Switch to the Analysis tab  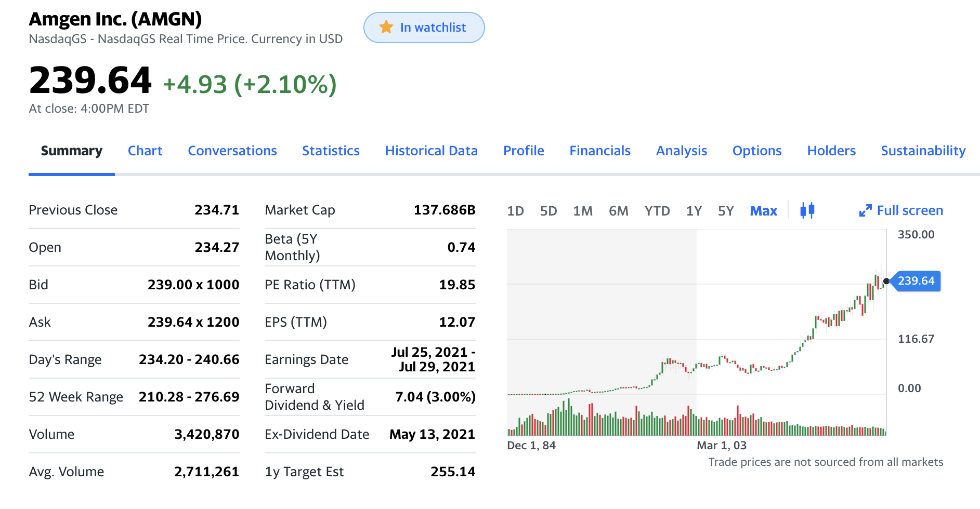(682, 151)
